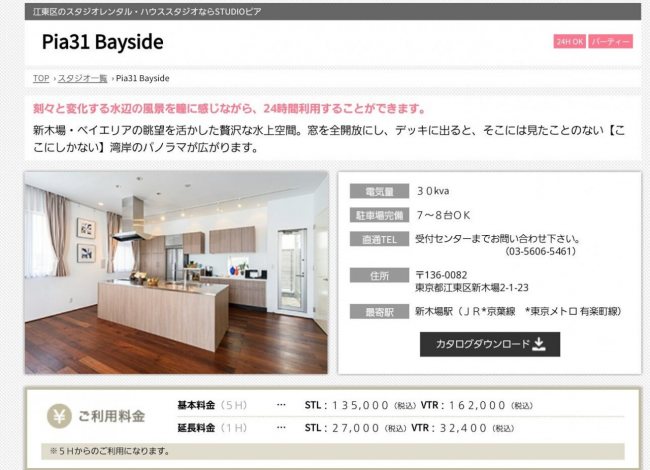Click the 受付センターまでお問い合わせ下さい text
The image size is (650, 470).
(497, 239)
